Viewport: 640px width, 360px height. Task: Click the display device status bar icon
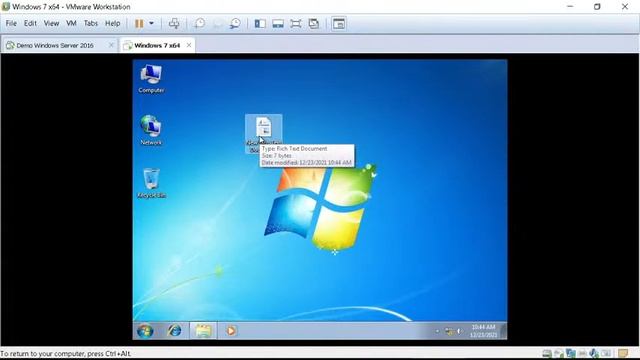click(606, 353)
